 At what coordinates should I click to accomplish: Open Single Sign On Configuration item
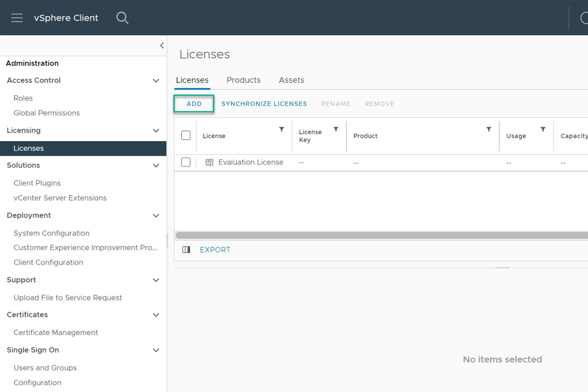click(x=37, y=383)
